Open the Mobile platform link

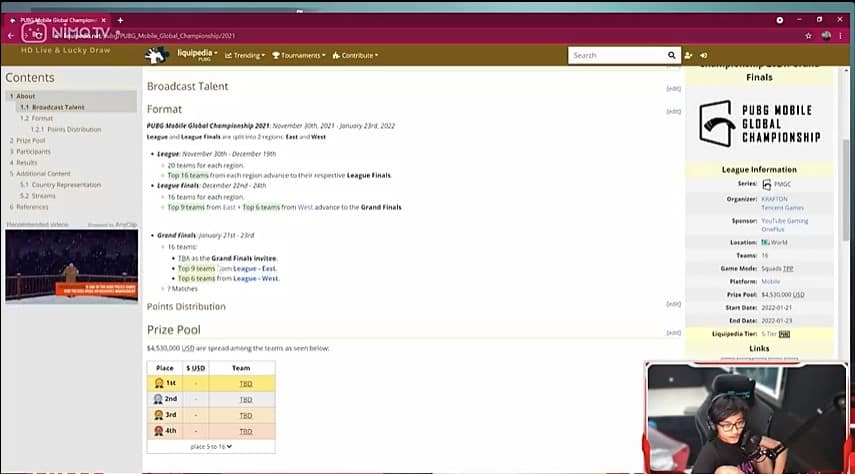[770, 281]
